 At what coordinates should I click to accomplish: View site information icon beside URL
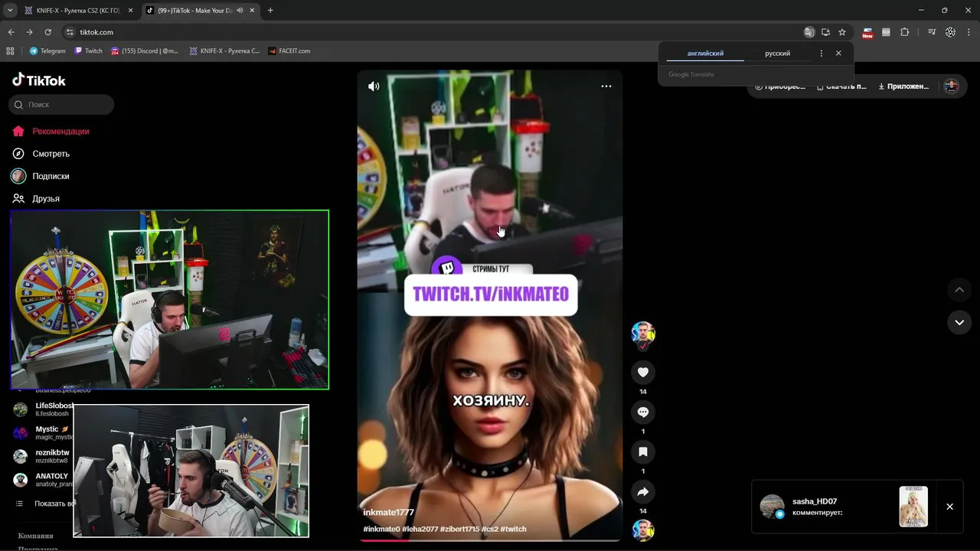(70, 32)
